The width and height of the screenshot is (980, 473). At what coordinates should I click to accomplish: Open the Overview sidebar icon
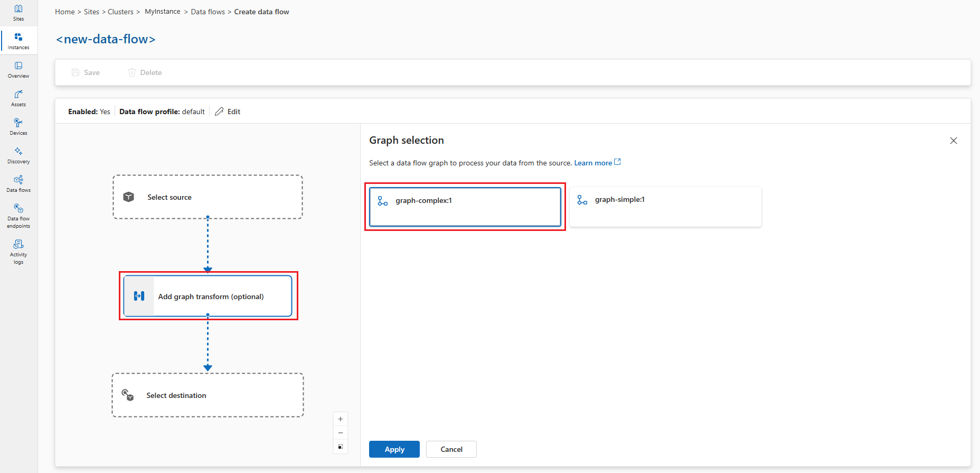pos(18,69)
